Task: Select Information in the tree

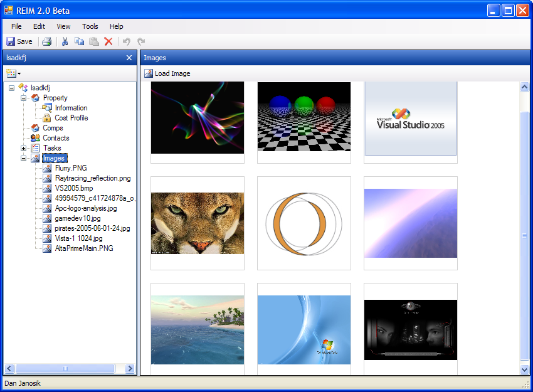Action: [x=71, y=108]
